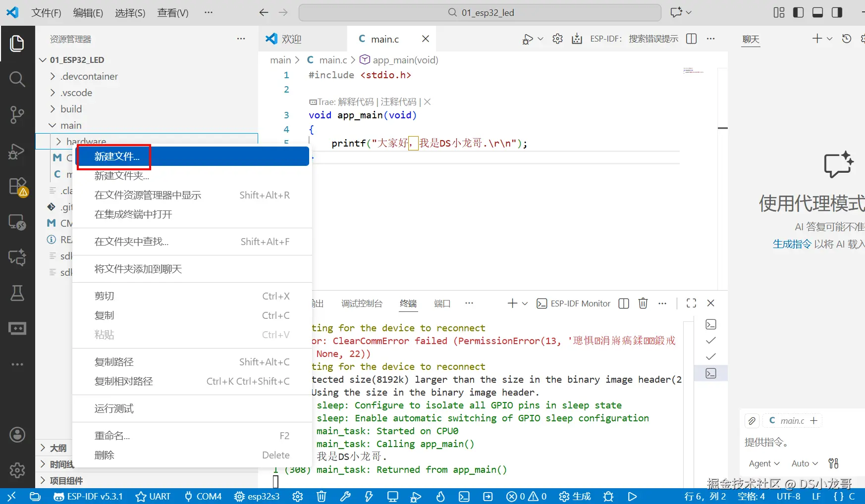This screenshot has width=865, height=504.
Task: Open the new terminal profile dropdown arrow
Action: [x=525, y=303]
